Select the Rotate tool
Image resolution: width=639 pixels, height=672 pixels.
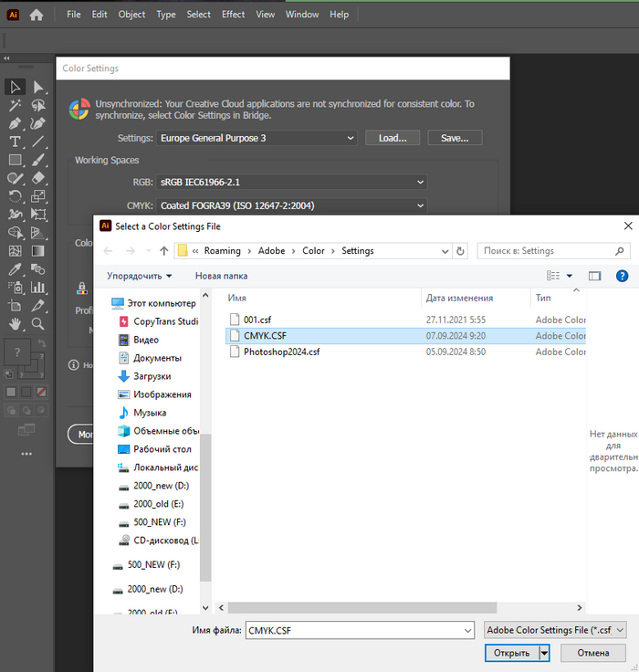tap(15, 196)
